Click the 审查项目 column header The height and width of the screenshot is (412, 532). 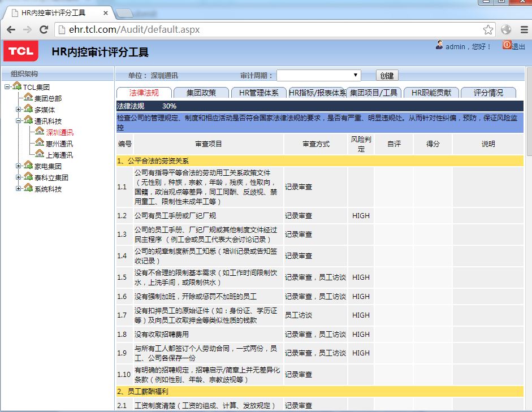208,144
